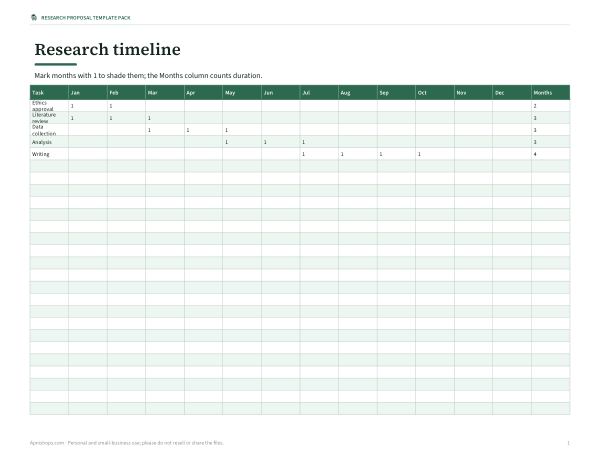Click the Mar cell in the Literature review row
The height and width of the screenshot is (464, 600).
165,118
